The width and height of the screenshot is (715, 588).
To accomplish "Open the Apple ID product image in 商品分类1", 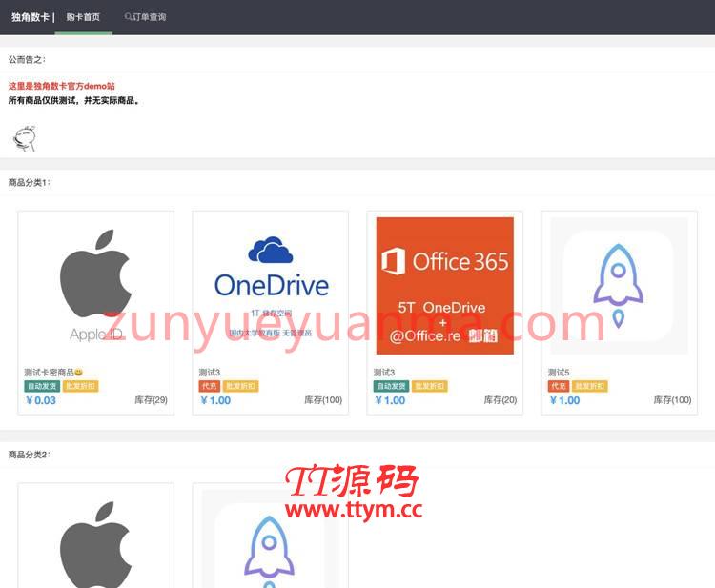I will click(x=95, y=286).
